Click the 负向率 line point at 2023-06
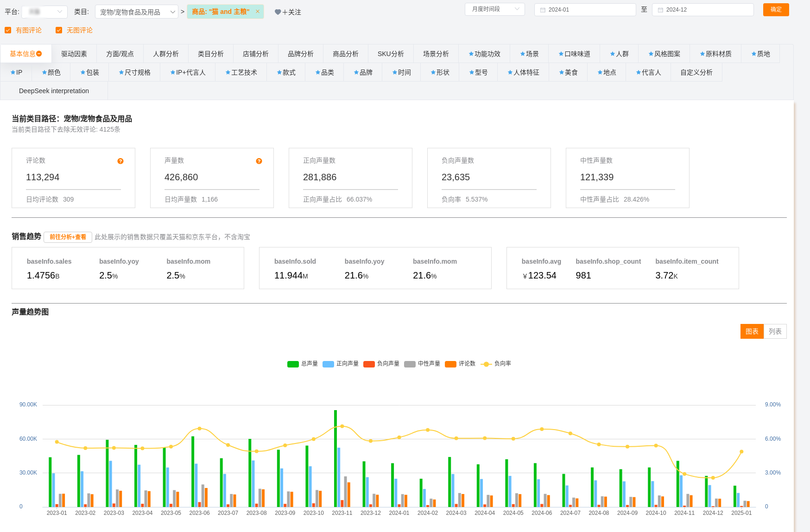The width and height of the screenshot is (810, 532). pyautogui.click(x=199, y=429)
